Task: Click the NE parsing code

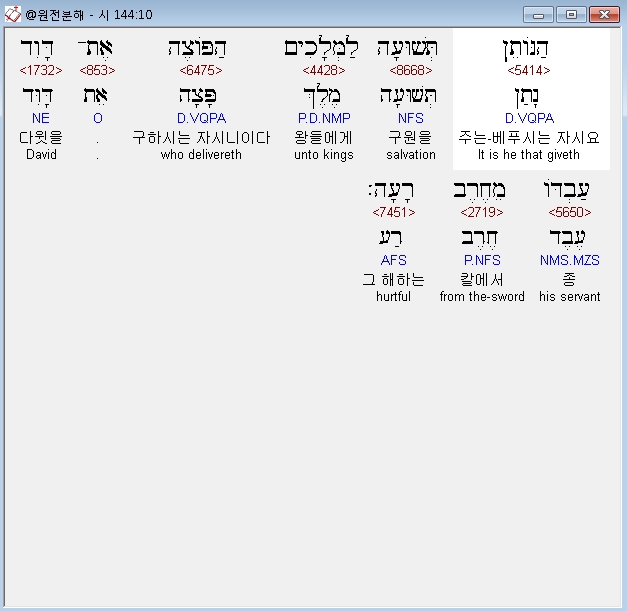Action: [x=41, y=118]
